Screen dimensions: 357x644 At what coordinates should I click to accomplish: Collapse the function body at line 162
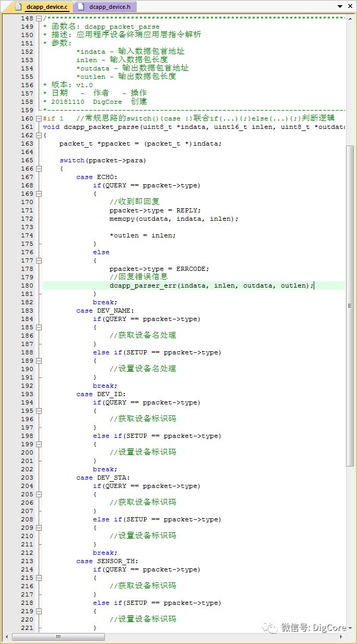[x=39, y=135]
